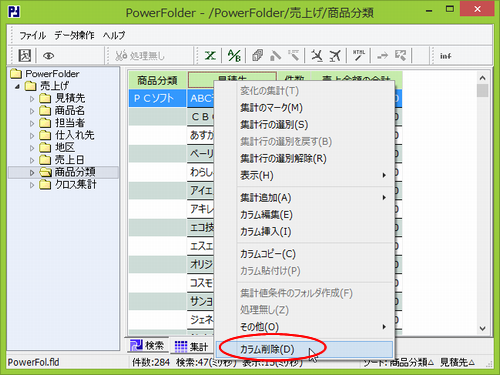
Task: Expand the 商品名 folder
Action: pos(32,111)
